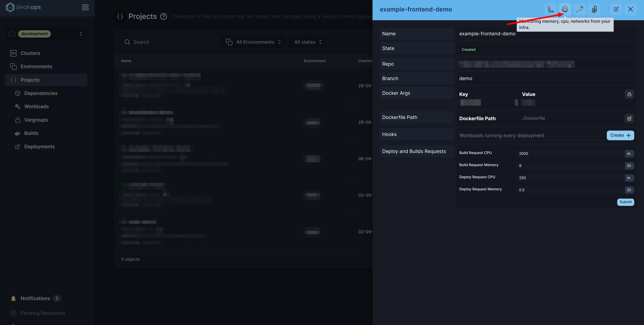Click the OpenTelemetry telescope icon

pyautogui.click(x=580, y=9)
